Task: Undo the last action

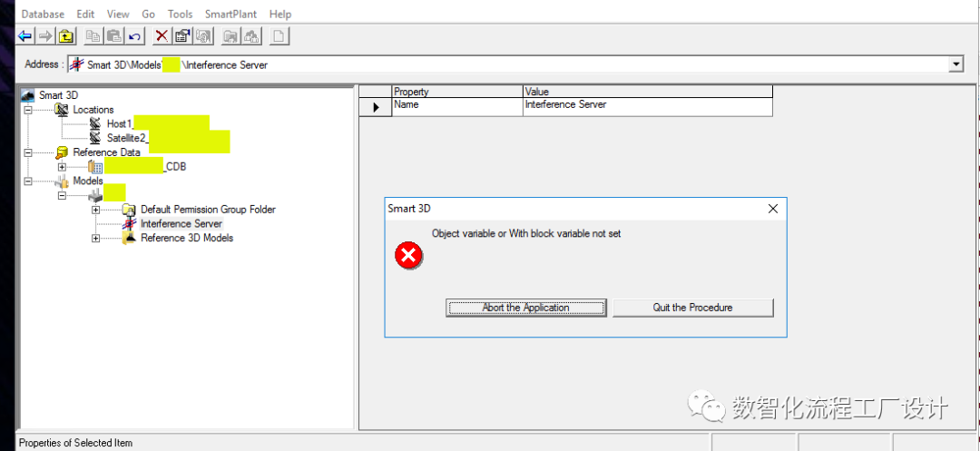Action: pos(133,36)
